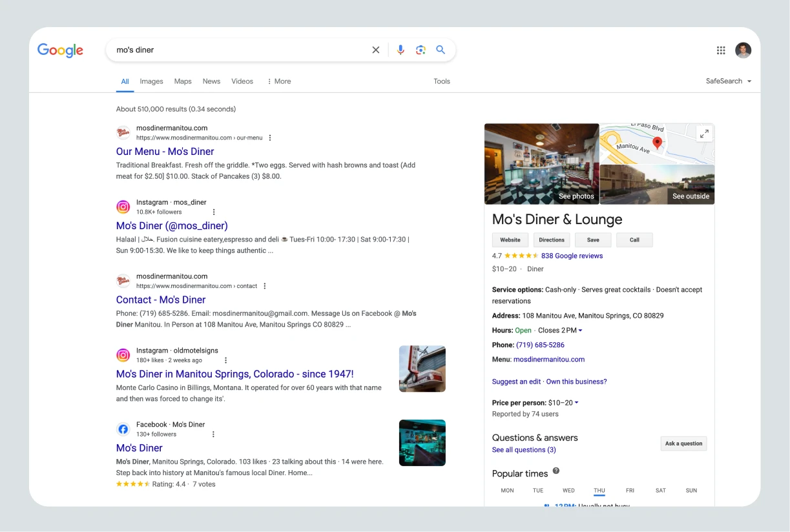This screenshot has height=532, width=790.
Task: Click the Google logo
Action: [60, 50]
